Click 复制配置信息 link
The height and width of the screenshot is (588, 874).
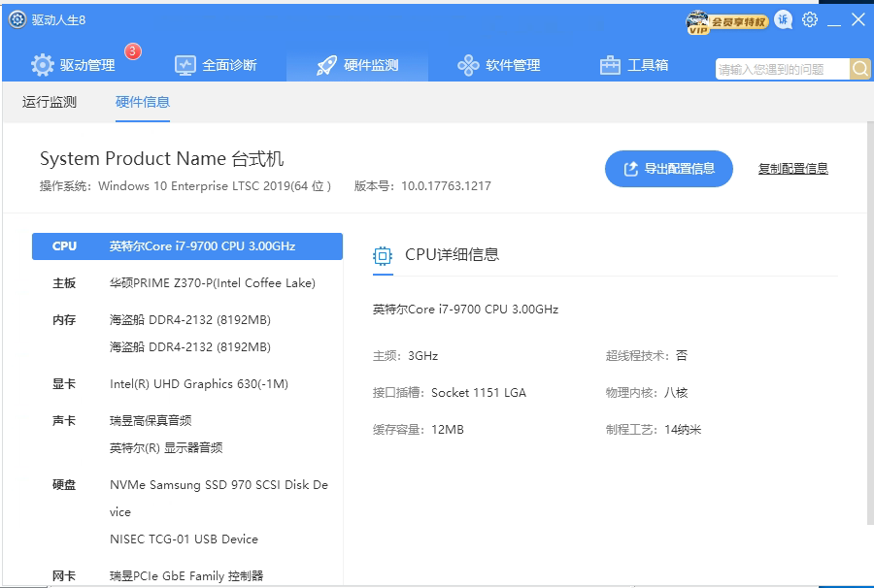[793, 169]
